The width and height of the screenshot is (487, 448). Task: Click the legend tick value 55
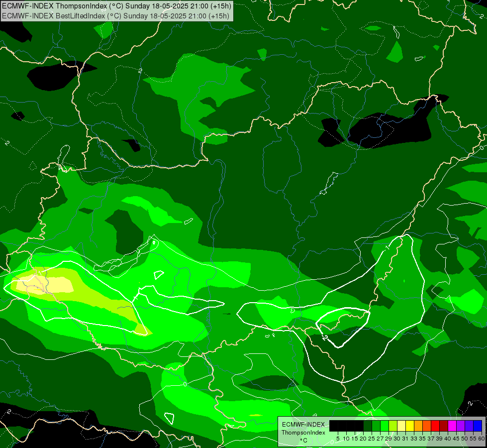point(474,439)
